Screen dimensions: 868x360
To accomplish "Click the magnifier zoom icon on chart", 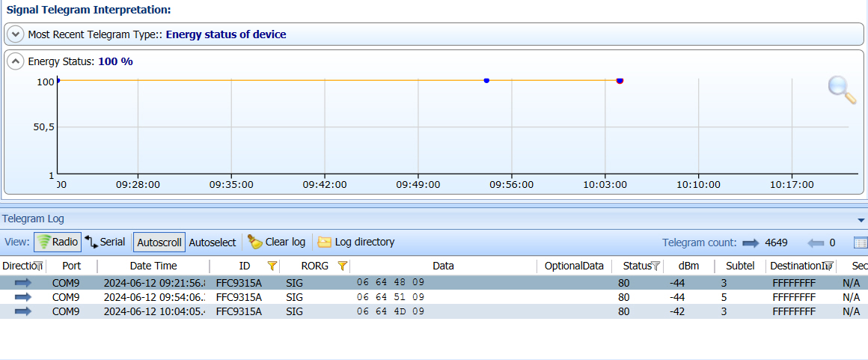I will coord(842,89).
